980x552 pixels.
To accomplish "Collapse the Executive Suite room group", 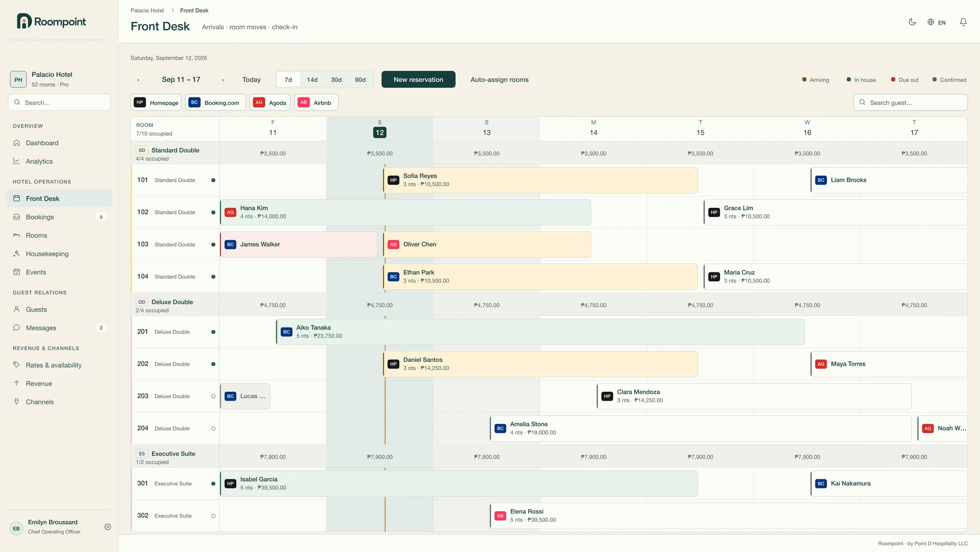I will pos(175,457).
